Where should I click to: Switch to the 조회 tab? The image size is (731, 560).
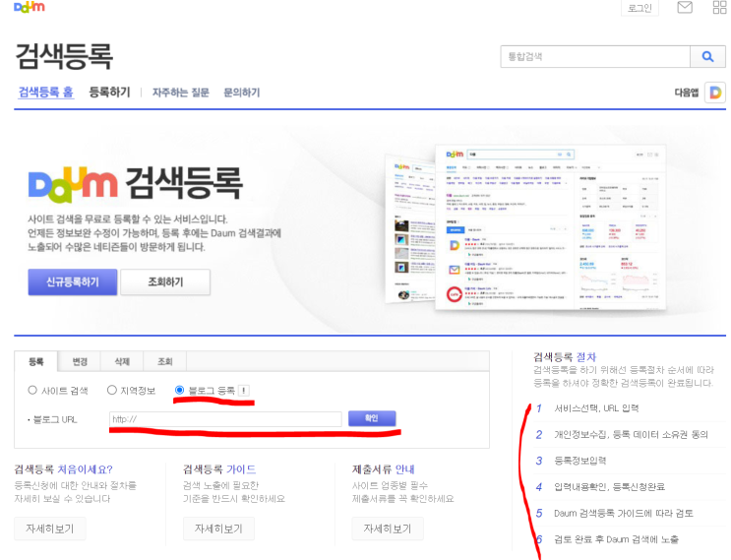pyautogui.click(x=165, y=361)
